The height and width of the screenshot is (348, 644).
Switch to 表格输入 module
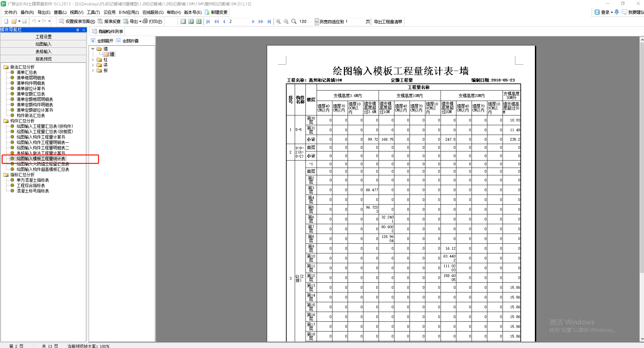pyautogui.click(x=43, y=51)
